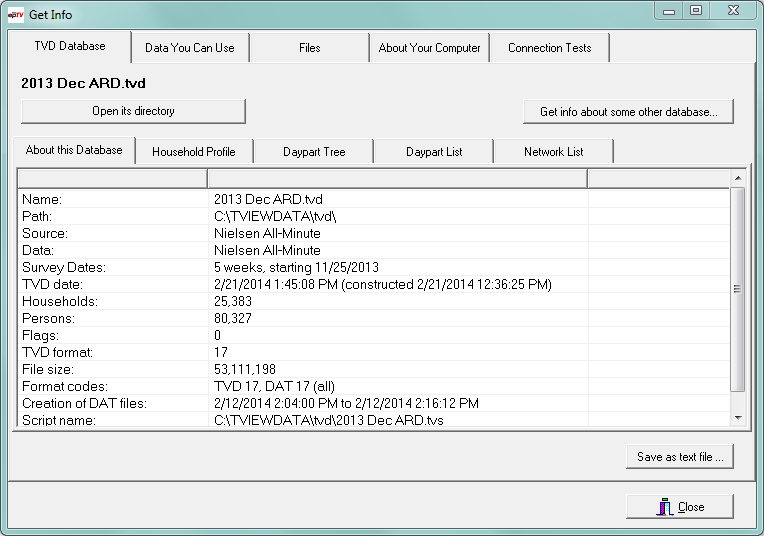Select the Flags value 0
764x536 pixels.
217,336
